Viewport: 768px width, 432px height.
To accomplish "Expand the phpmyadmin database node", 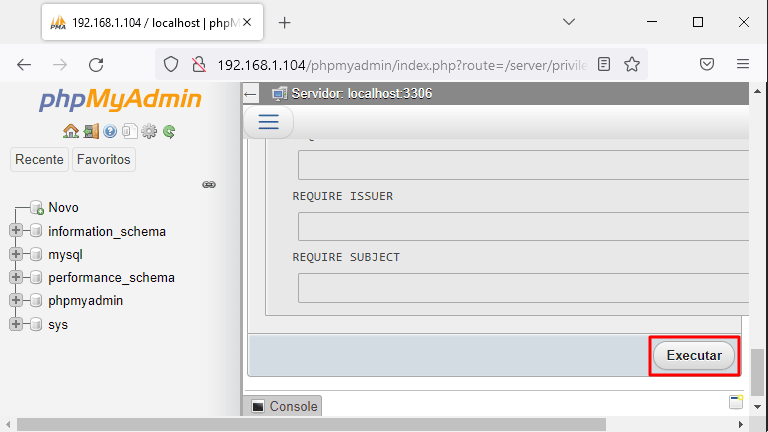I will pyautogui.click(x=16, y=300).
